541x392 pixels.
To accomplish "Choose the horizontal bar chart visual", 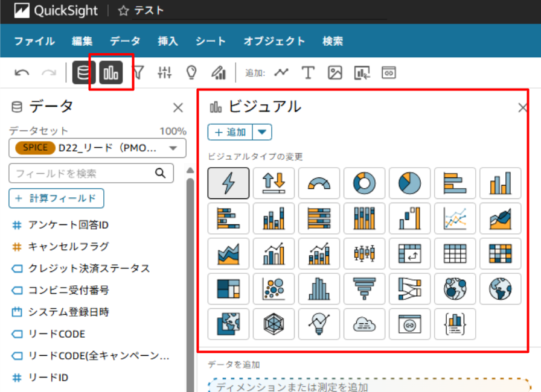I will [x=455, y=183].
